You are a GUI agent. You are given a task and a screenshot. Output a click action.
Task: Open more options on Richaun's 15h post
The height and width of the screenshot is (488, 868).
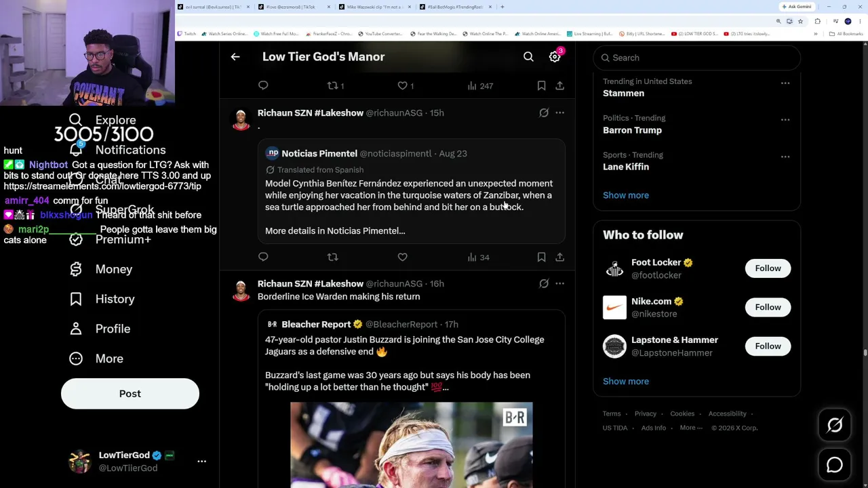pyautogui.click(x=559, y=113)
